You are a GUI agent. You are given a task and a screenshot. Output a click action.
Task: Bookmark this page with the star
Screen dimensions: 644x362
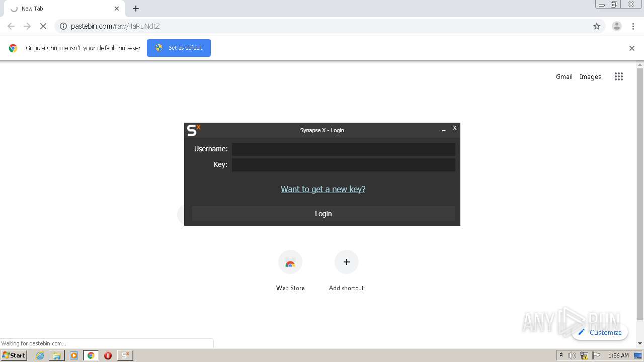point(597,26)
